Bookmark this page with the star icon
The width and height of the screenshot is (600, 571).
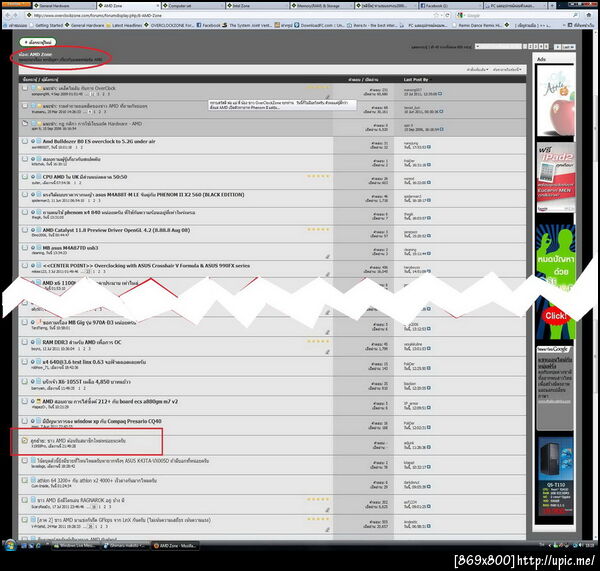click(436, 15)
